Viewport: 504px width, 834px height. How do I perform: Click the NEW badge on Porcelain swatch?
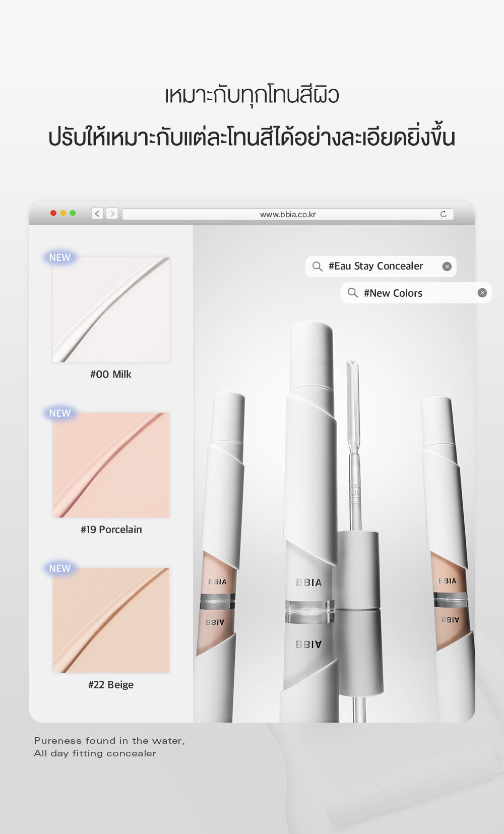point(59,413)
